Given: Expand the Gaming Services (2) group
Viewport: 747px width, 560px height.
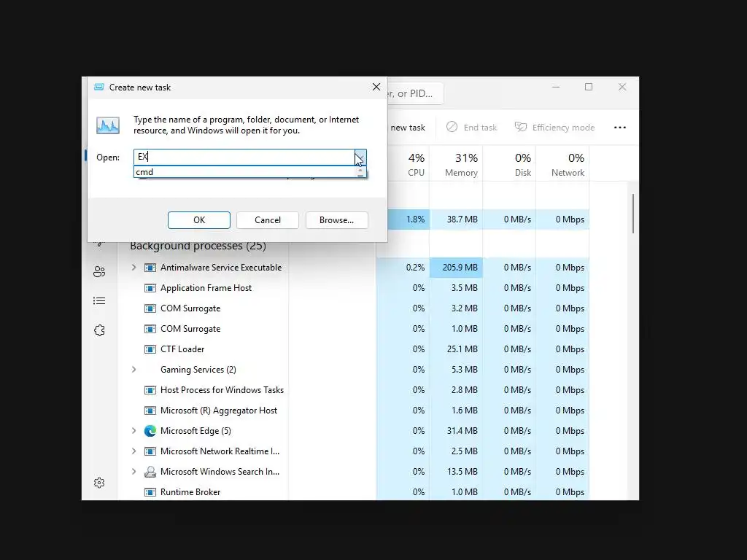Looking at the screenshot, I should click(x=134, y=370).
